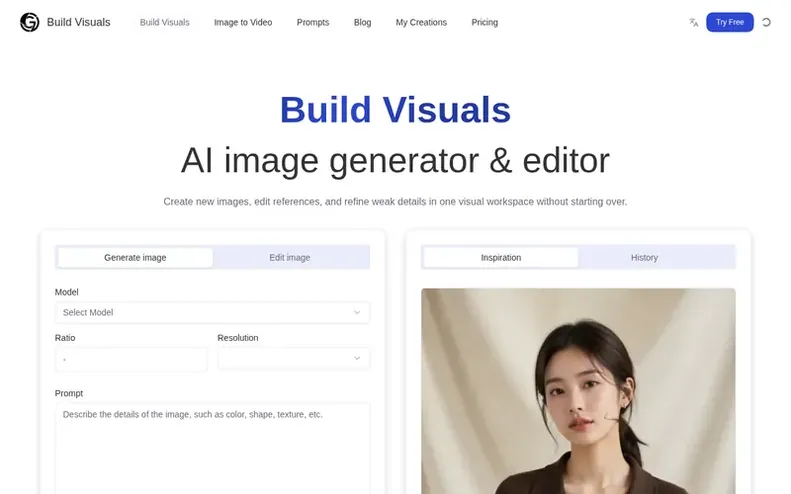
Task: Click the 'AI image generator & editor' heading
Action: [396, 160]
